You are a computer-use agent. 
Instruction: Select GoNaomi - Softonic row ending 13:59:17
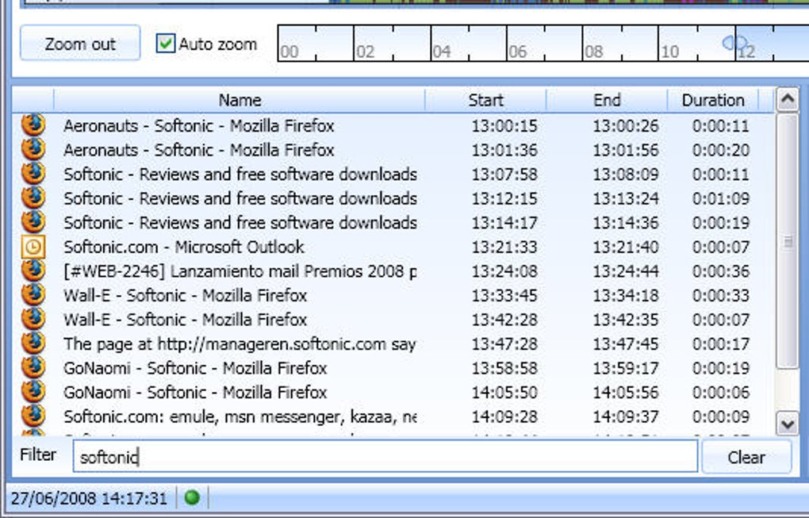coord(393,368)
